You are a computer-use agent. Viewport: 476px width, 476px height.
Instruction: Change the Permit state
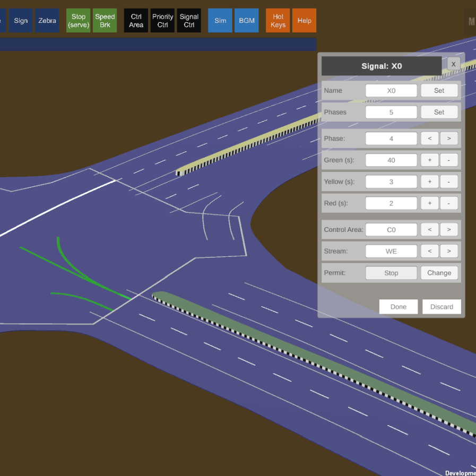pos(439,273)
